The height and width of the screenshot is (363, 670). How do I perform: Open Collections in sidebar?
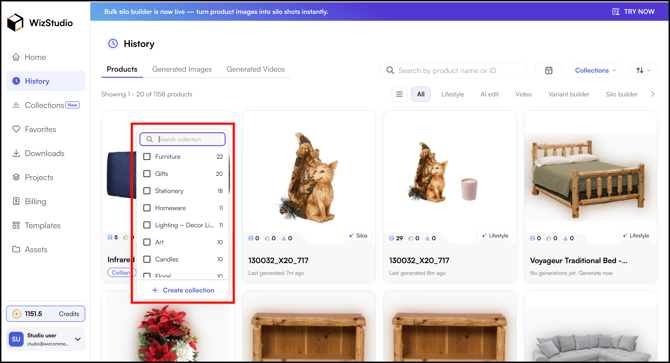click(x=45, y=105)
